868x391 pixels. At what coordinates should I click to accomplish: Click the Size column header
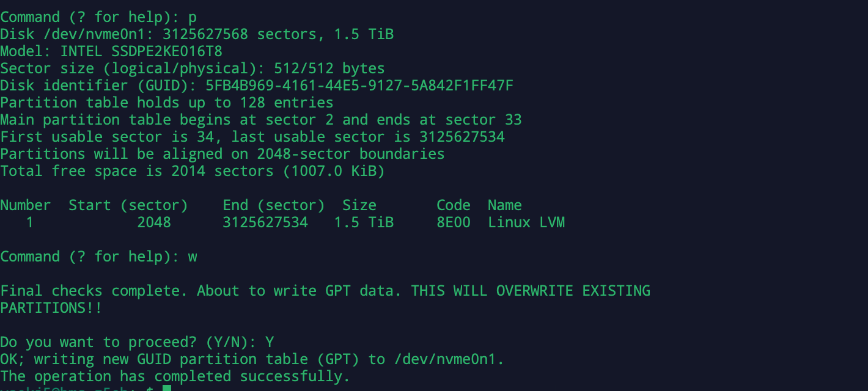(x=359, y=205)
